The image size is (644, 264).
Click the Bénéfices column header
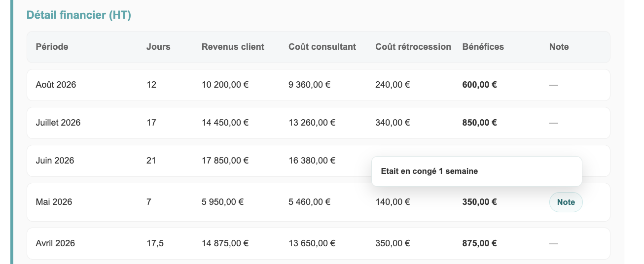483,47
